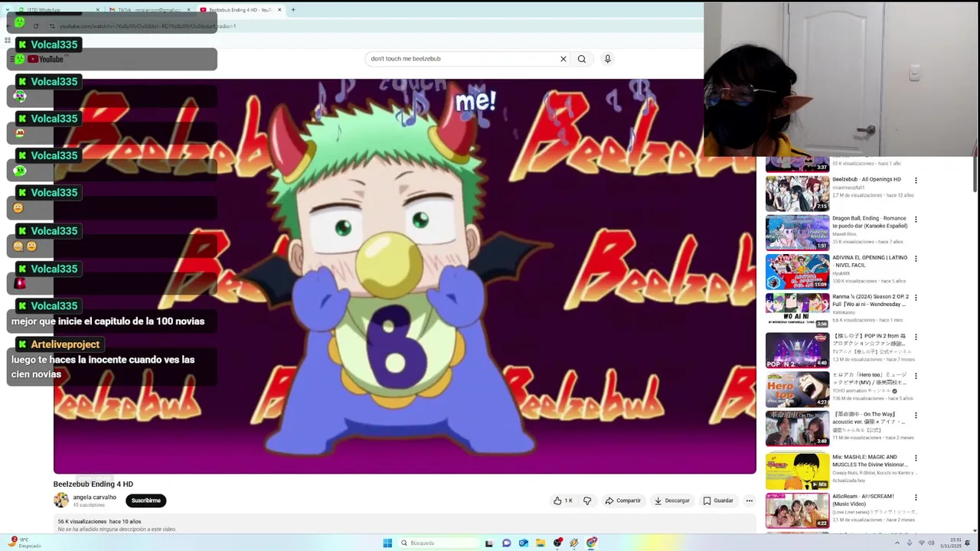This screenshot has height=551, width=980.
Task: Open the browser apps grid shortcut
Action: (x=8, y=41)
